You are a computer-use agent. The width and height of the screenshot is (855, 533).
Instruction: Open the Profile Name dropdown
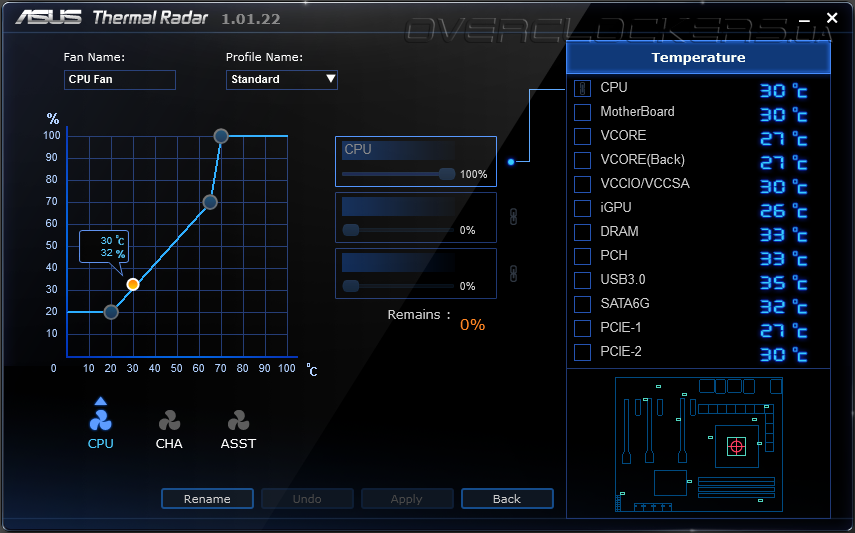[x=282, y=80]
